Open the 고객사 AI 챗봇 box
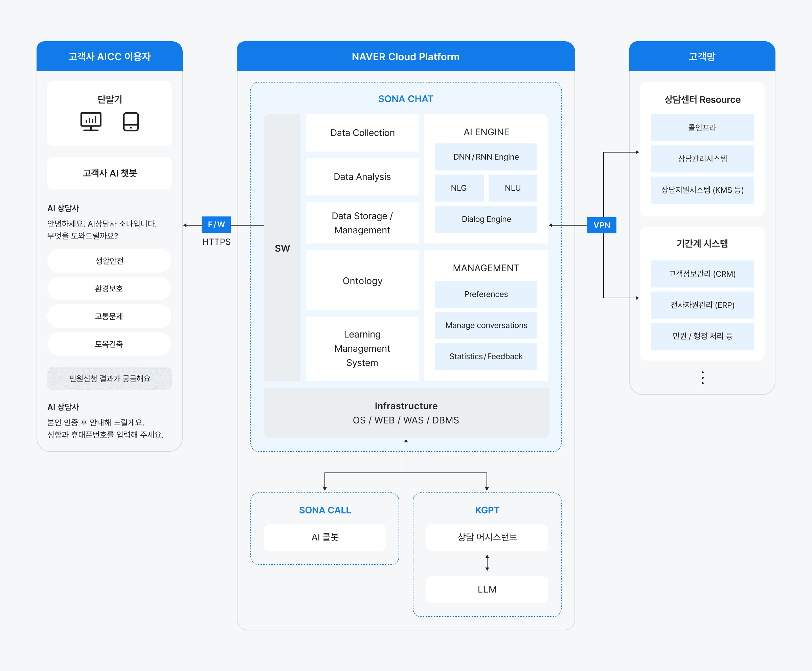 coord(109,173)
